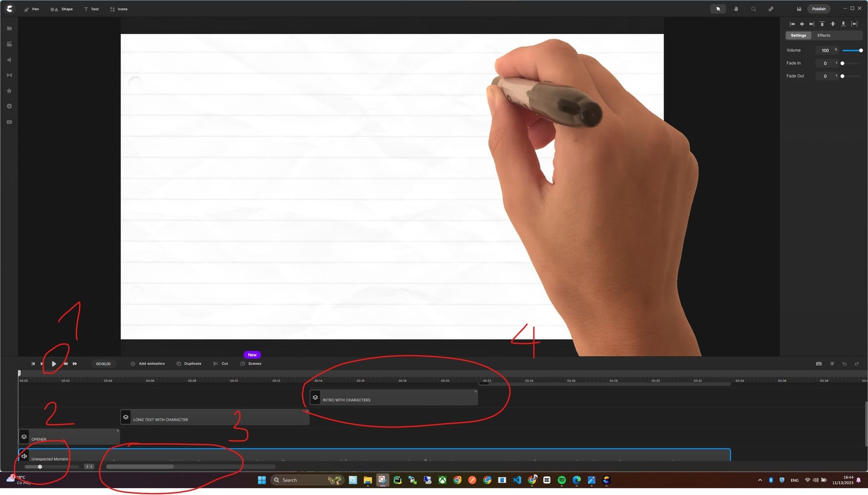The width and height of the screenshot is (868, 495).
Task: Click the Volume slider handle
Action: (861, 51)
